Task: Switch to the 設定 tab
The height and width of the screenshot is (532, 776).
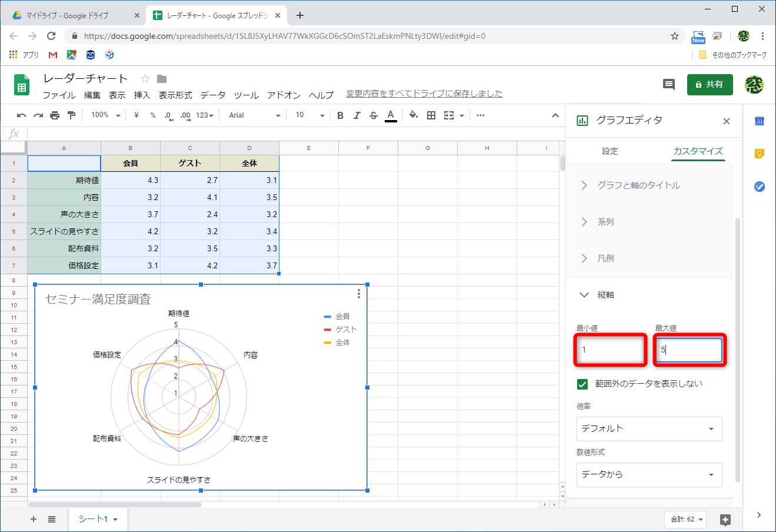Action: point(610,151)
